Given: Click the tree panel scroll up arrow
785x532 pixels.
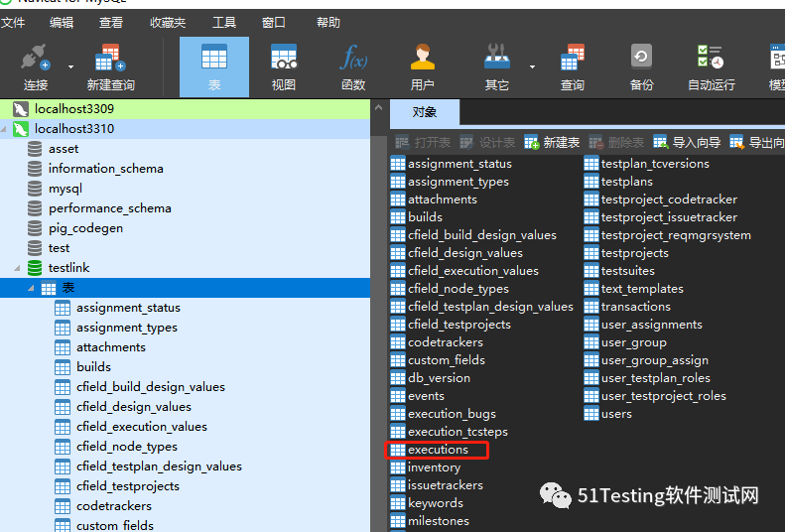Looking at the screenshot, I should click(378, 107).
